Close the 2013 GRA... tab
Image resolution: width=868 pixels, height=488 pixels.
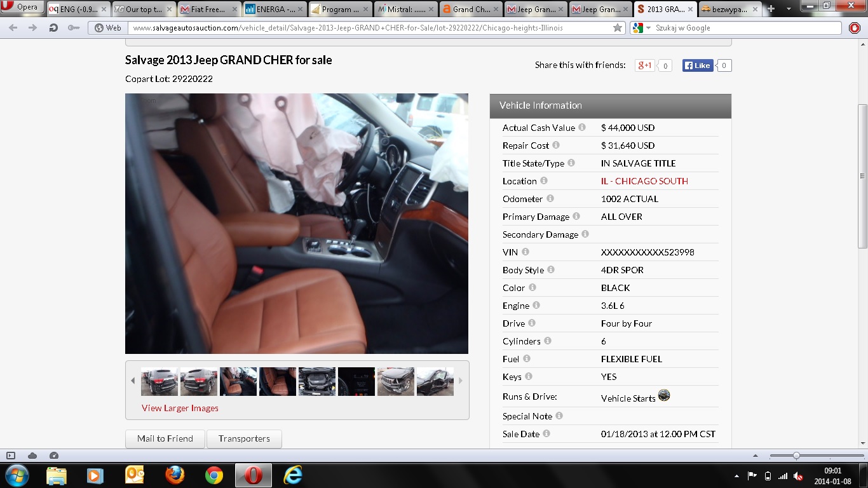[691, 10]
